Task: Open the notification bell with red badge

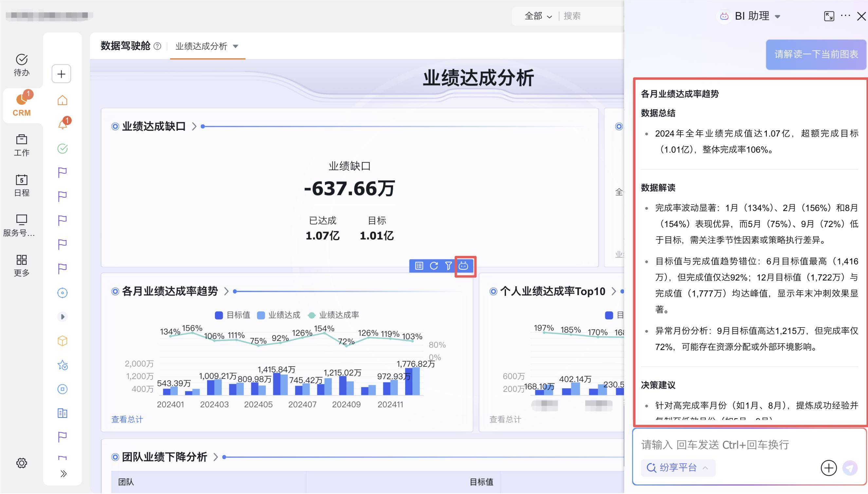Action: pos(63,124)
